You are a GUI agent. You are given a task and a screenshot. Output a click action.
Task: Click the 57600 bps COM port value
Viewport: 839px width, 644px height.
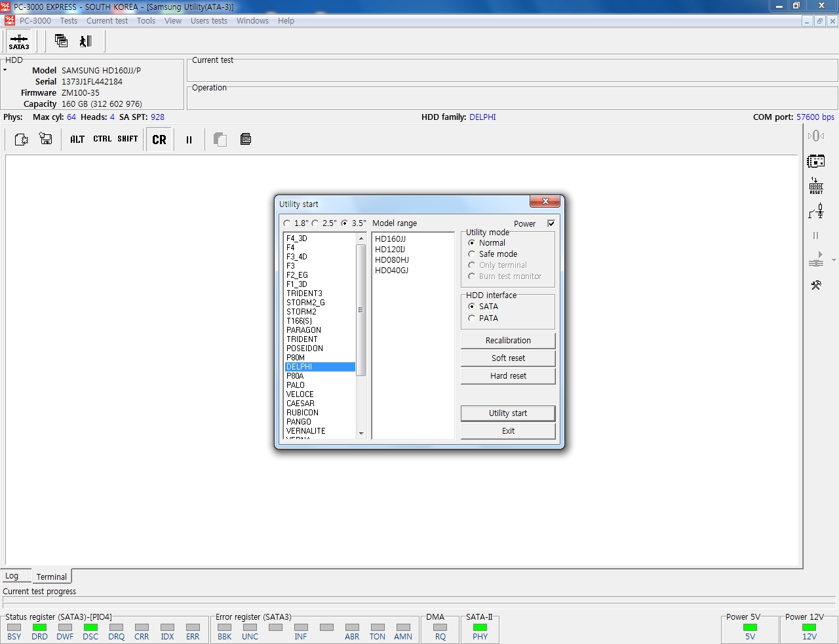[815, 117]
